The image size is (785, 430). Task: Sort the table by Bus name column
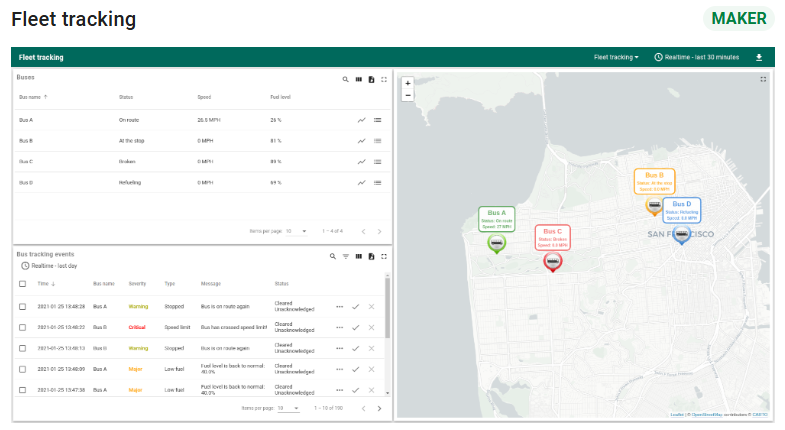(30, 97)
